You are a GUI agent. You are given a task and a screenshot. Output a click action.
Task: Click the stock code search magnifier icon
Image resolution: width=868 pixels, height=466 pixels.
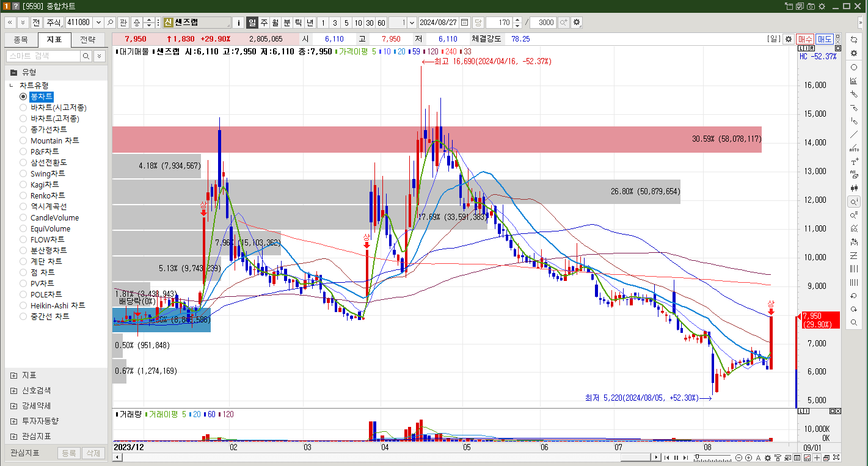coord(110,23)
